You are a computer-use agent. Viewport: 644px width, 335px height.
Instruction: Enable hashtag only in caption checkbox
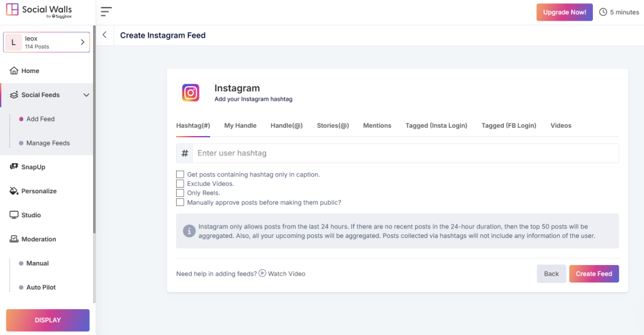pos(180,174)
